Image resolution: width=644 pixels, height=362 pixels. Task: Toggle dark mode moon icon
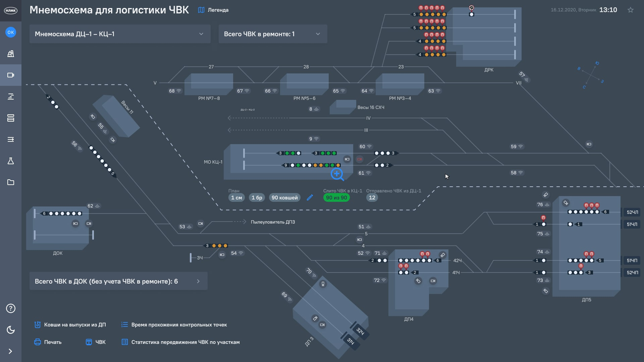click(11, 330)
